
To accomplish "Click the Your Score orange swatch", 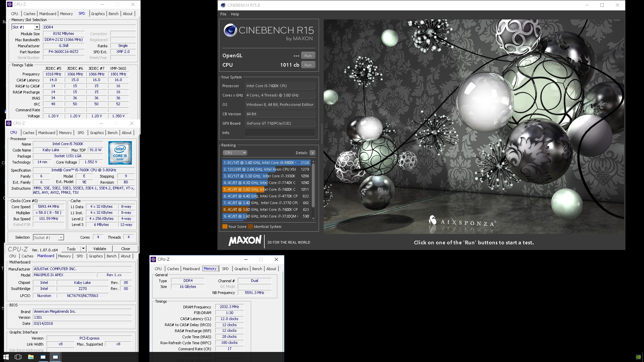I will (x=225, y=227).
